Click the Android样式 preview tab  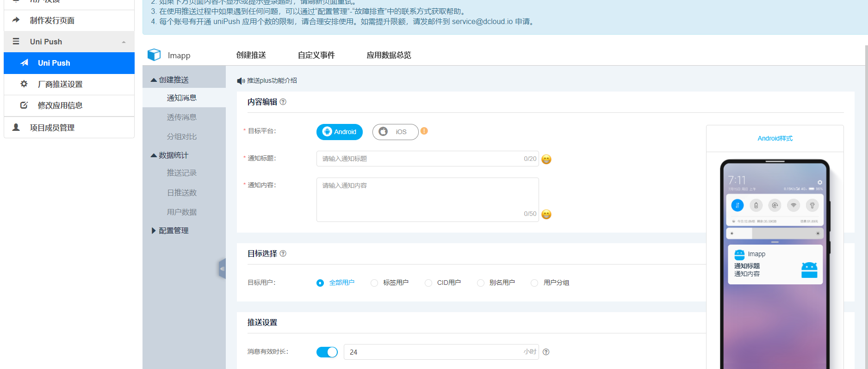[x=775, y=138]
